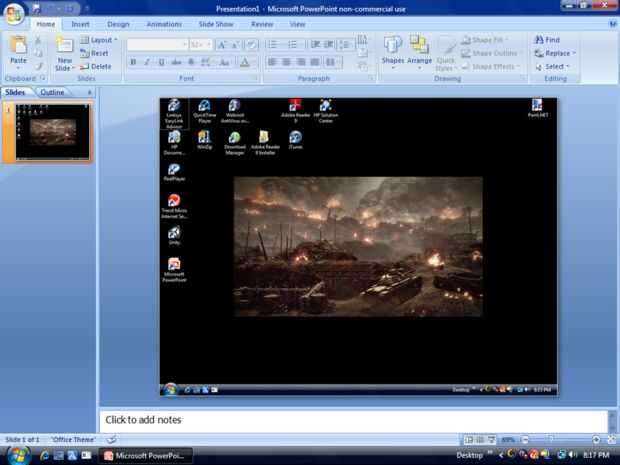Open the Office Button menu
Viewport: 620px width, 465px height.
14,13
